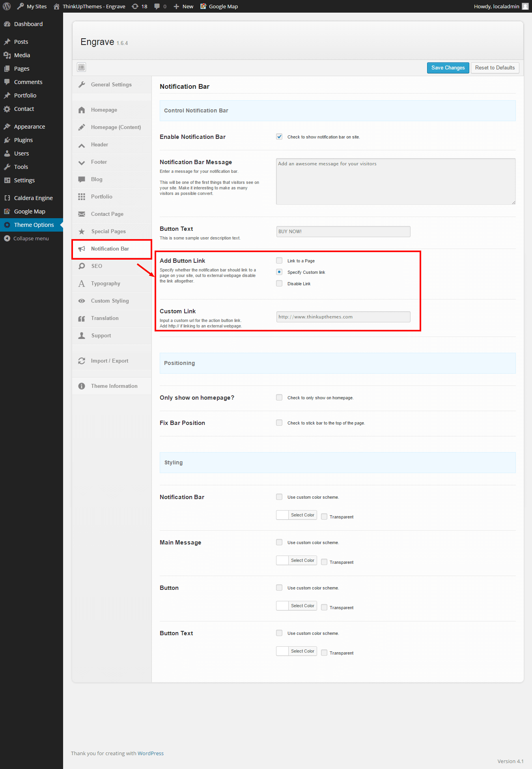Click the magnifier icon beside SEO

click(x=82, y=266)
